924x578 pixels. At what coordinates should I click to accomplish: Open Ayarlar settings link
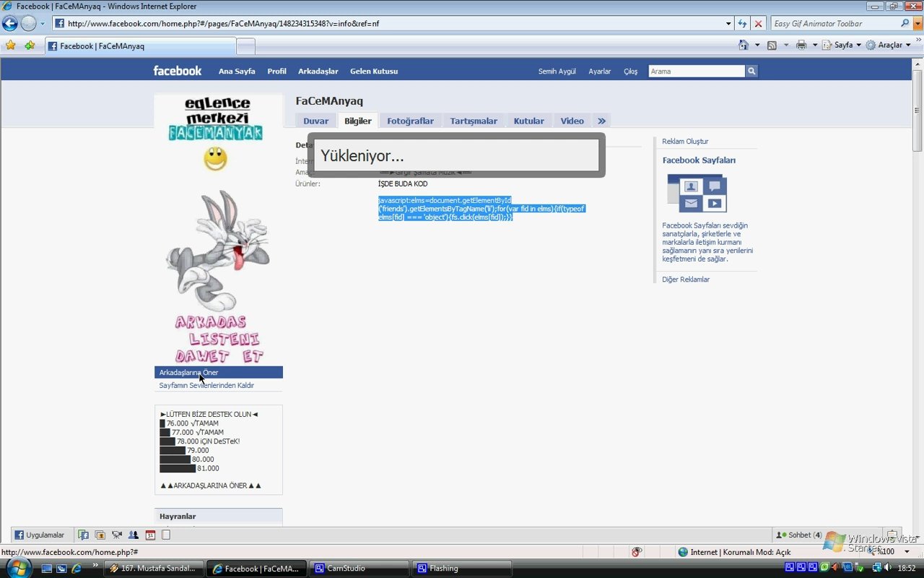(x=600, y=72)
